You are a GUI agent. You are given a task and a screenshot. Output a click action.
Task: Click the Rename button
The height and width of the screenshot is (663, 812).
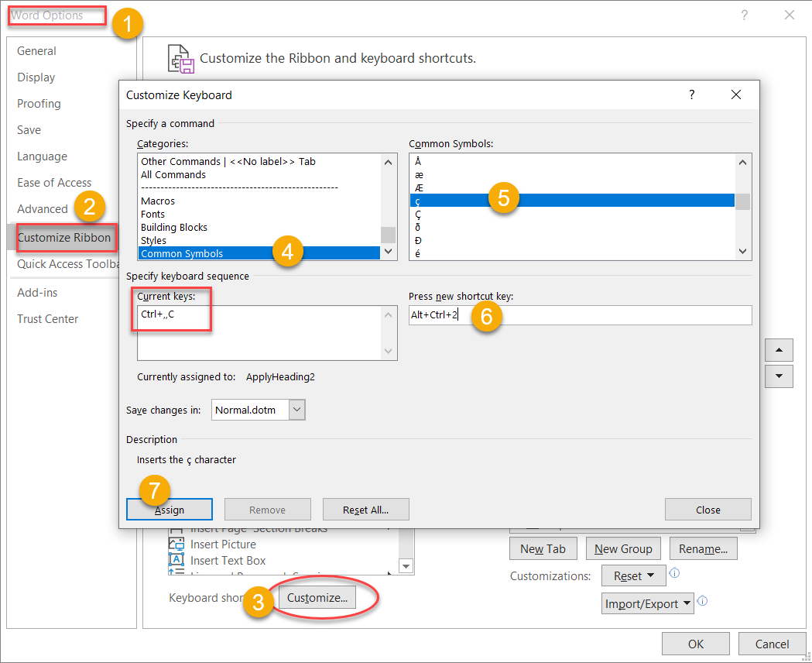(x=704, y=548)
